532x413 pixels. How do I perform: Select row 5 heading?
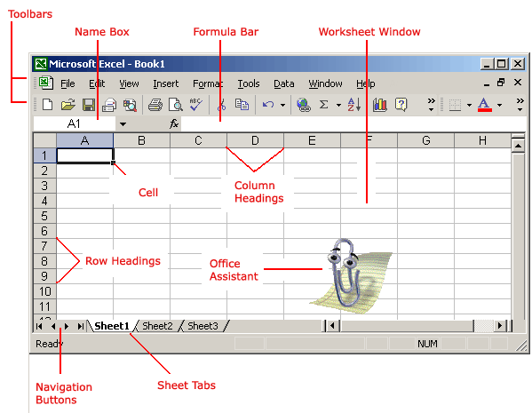(x=44, y=216)
